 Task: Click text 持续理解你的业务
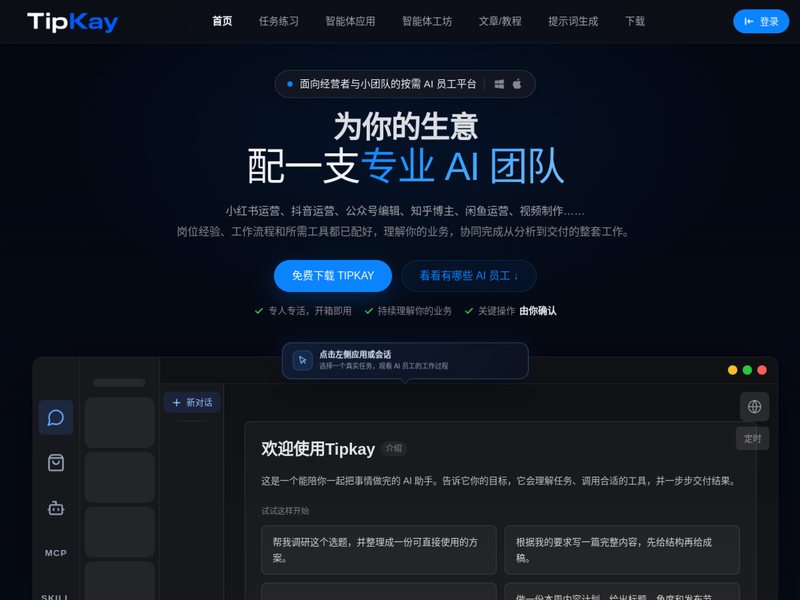[x=414, y=311]
